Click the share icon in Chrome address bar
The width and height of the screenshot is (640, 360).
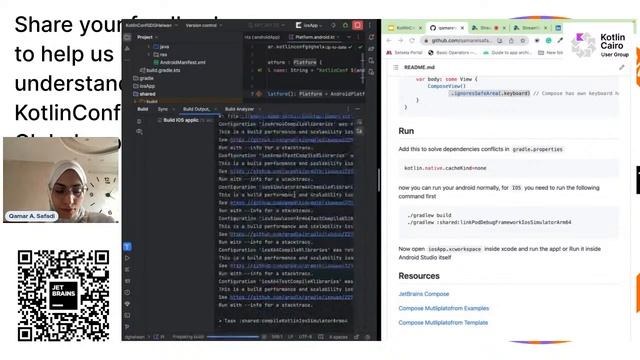(511, 40)
